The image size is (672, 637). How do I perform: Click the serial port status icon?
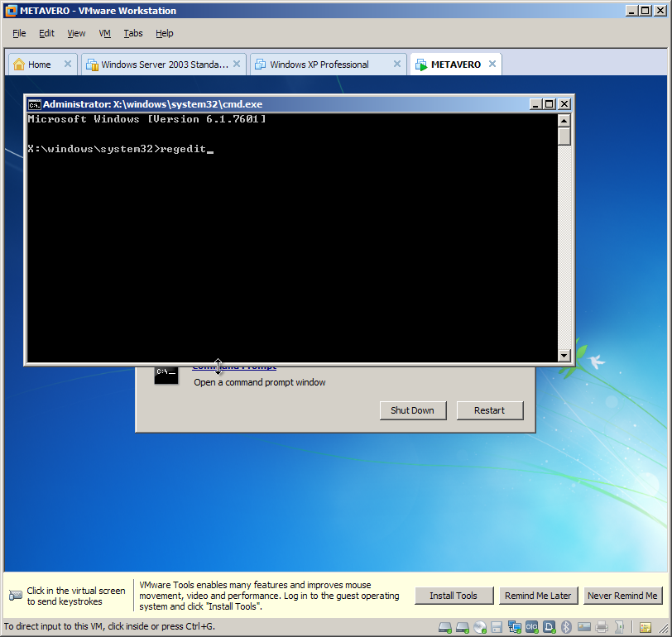point(532,627)
